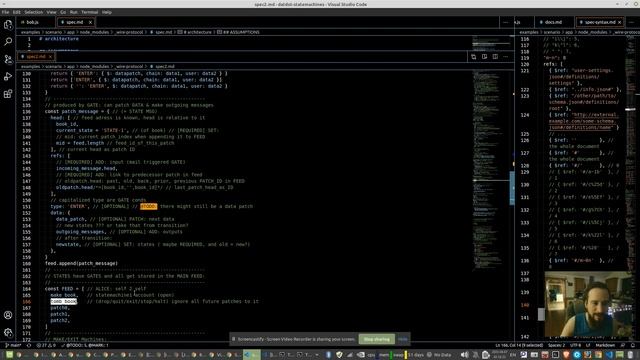This screenshot has width=640, height=360.
Task: Open Run and Debug view
Action: (x=8, y=76)
